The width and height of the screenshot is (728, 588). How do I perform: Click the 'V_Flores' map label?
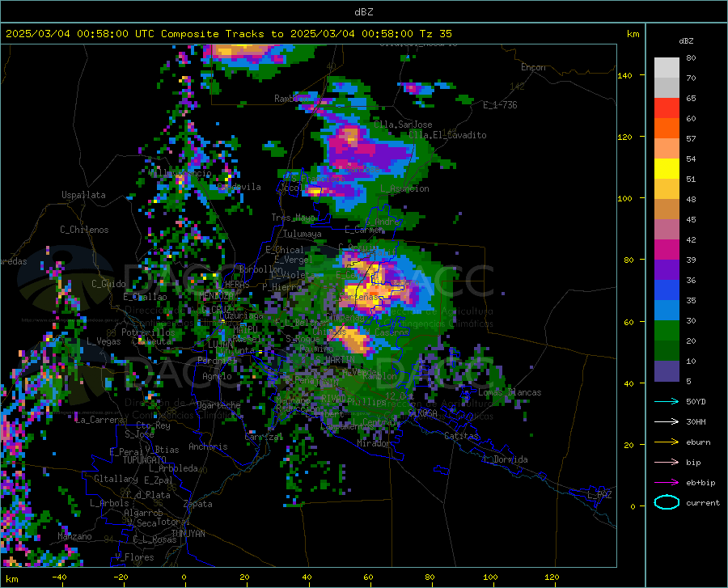point(134,557)
